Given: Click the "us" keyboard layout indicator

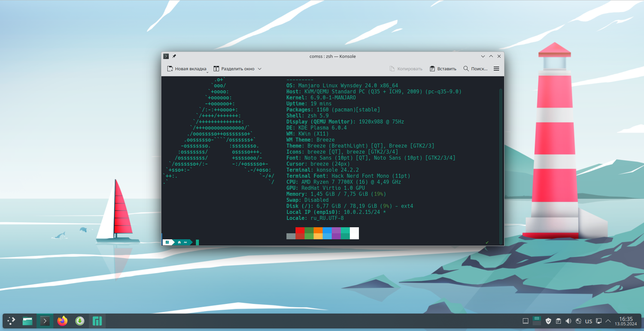Looking at the screenshot, I should pos(589,321).
